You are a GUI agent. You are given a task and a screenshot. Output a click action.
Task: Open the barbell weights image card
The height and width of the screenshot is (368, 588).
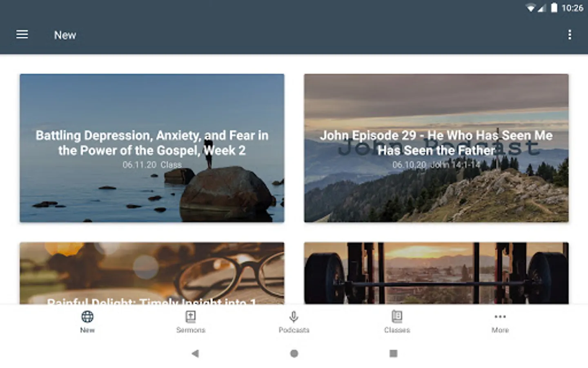coord(436,273)
